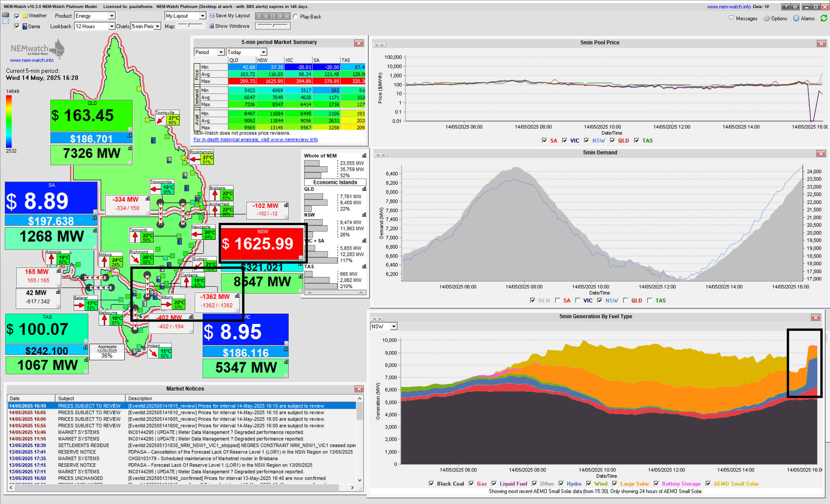Click the chart icon beside SA $197.638
The height and width of the screenshot is (504, 830).
click(95, 218)
